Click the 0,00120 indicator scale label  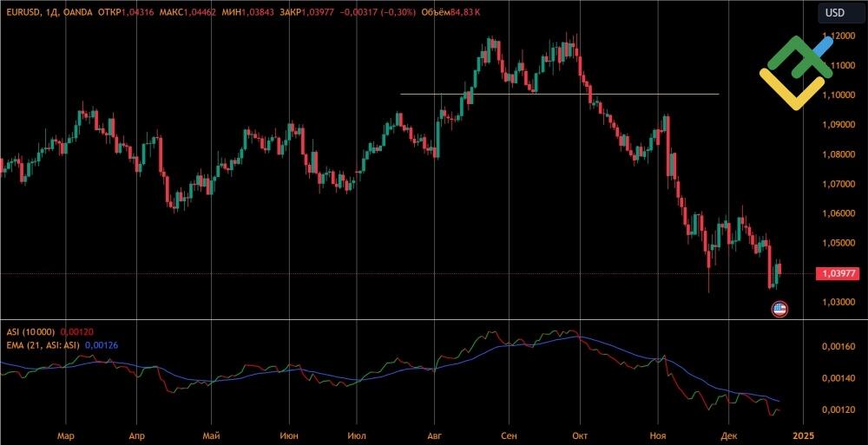pos(840,409)
